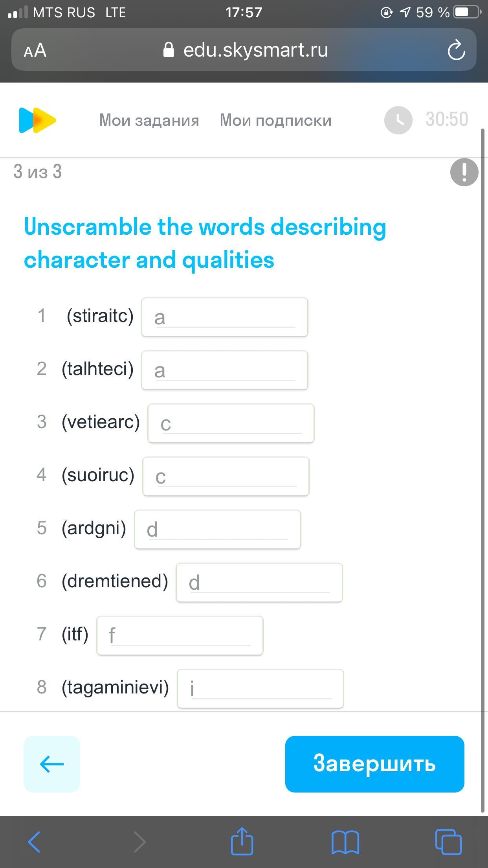The image size is (488, 868).
Task: Click the input field for (dremtiened)
Action: point(259,583)
